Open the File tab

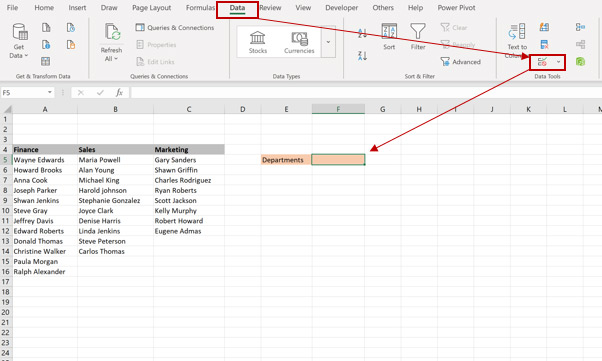(12, 8)
